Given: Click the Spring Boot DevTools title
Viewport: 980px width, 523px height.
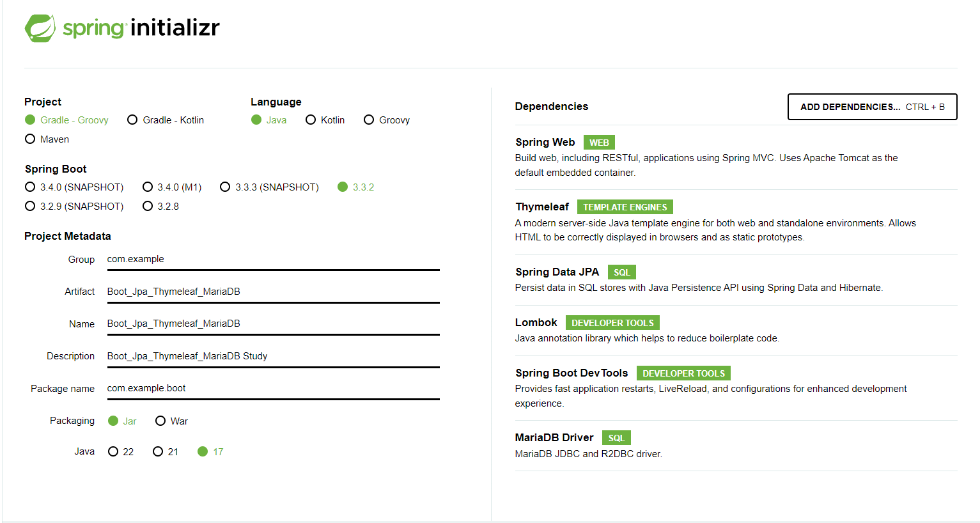Looking at the screenshot, I should tap(572, 373).
